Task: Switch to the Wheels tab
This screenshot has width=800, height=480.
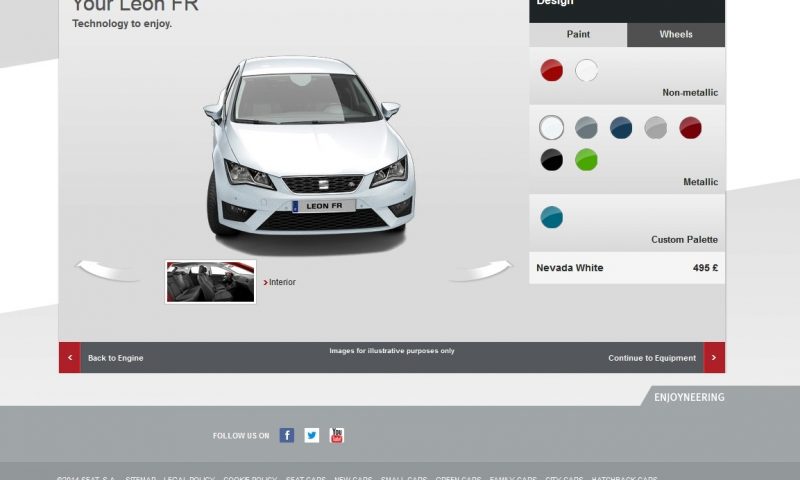Action: [676, 35]
